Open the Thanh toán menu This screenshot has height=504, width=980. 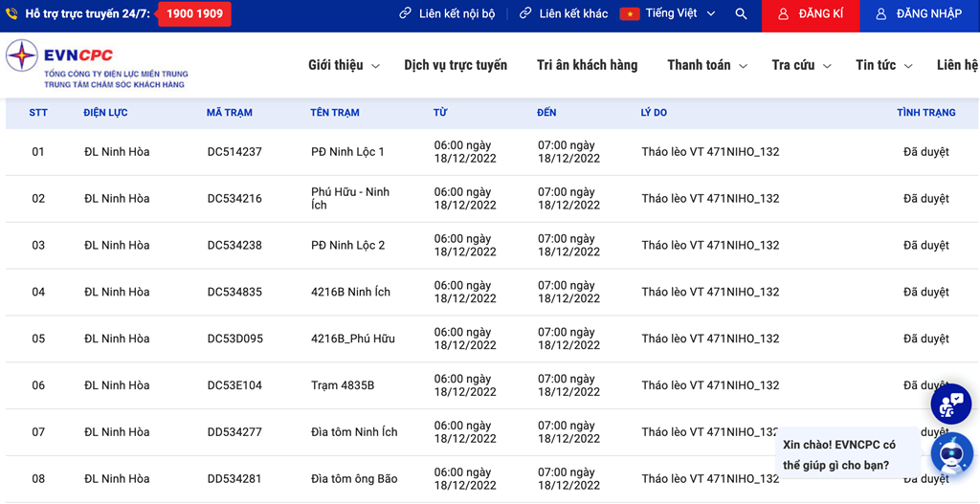click(707, 65)
